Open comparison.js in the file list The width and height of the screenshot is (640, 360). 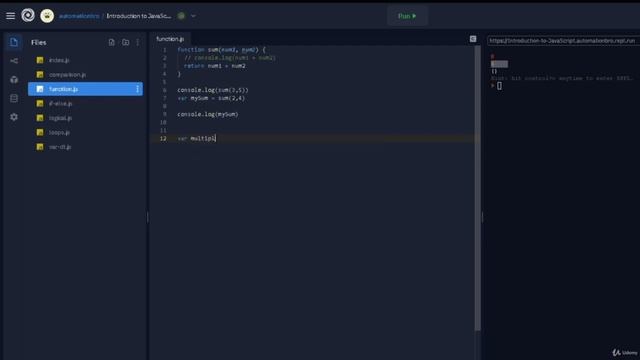[x=85, y=75]
